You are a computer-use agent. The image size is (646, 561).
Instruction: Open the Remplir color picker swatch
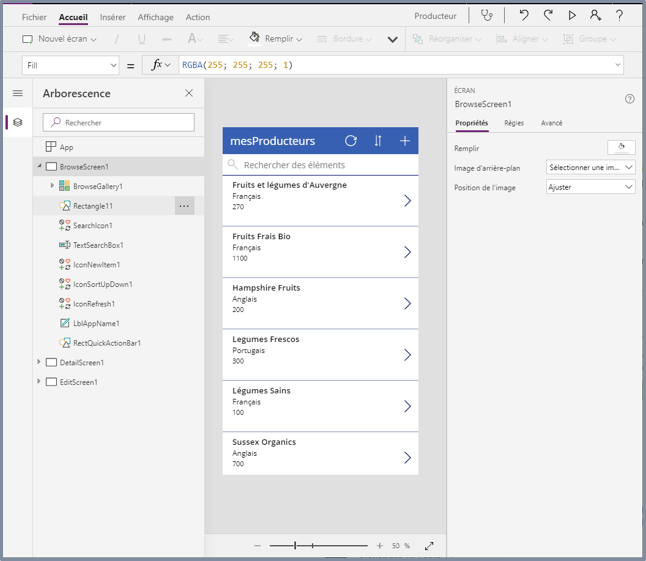coord(621,147)
